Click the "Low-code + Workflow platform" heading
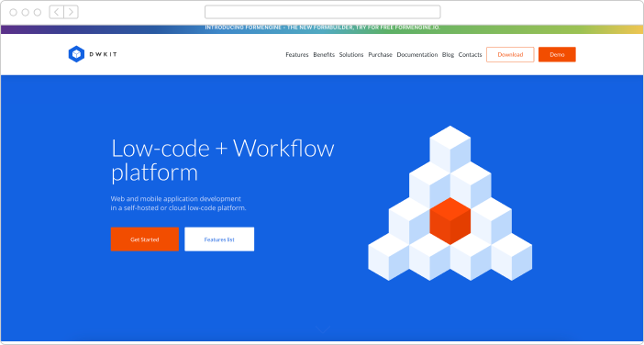644x345 pixels. (x=223, y=161)
